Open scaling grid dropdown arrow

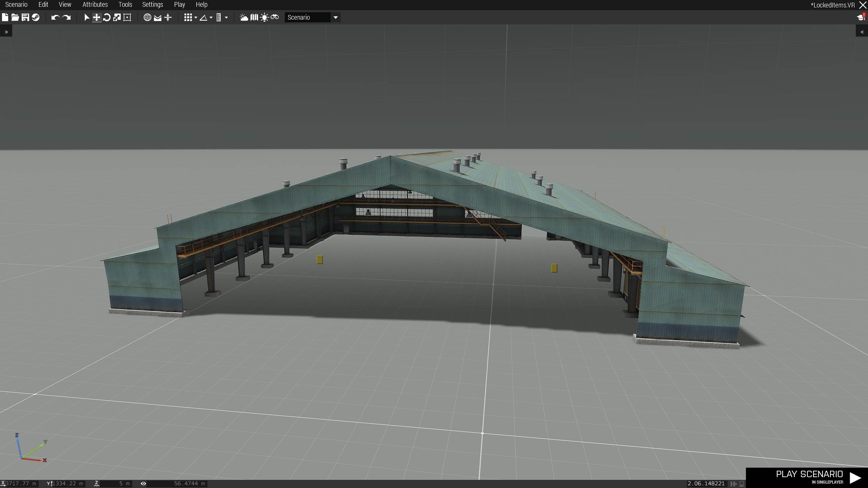click(x=226, y=18)
